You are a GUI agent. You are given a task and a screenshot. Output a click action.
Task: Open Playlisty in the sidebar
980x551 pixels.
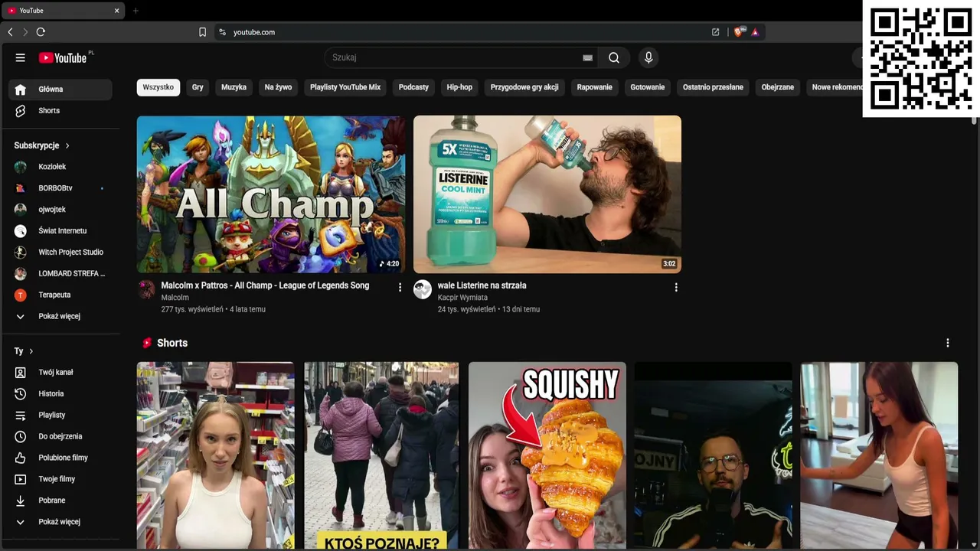click(60, 415)
